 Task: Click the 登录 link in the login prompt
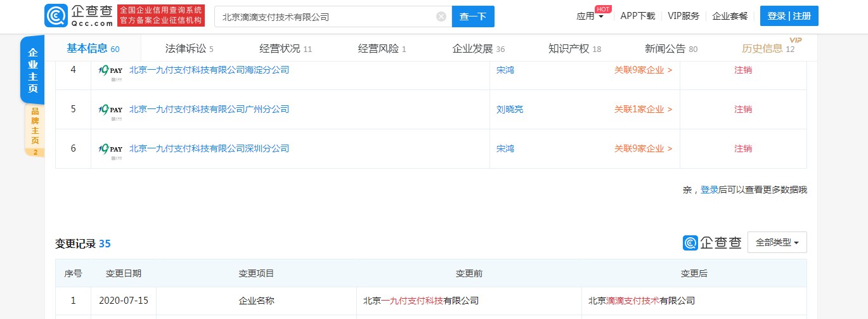tap(709, 190)
